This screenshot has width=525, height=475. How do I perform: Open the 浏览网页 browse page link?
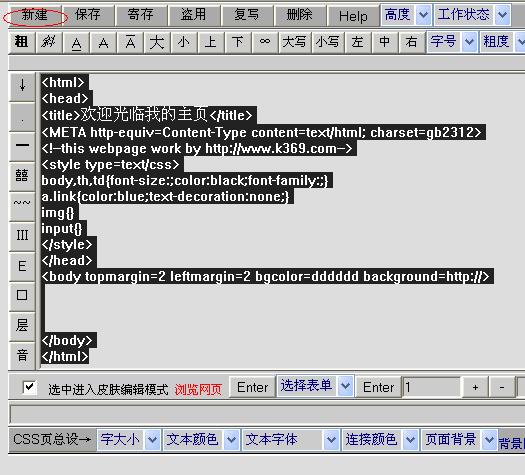pos(198,389)
